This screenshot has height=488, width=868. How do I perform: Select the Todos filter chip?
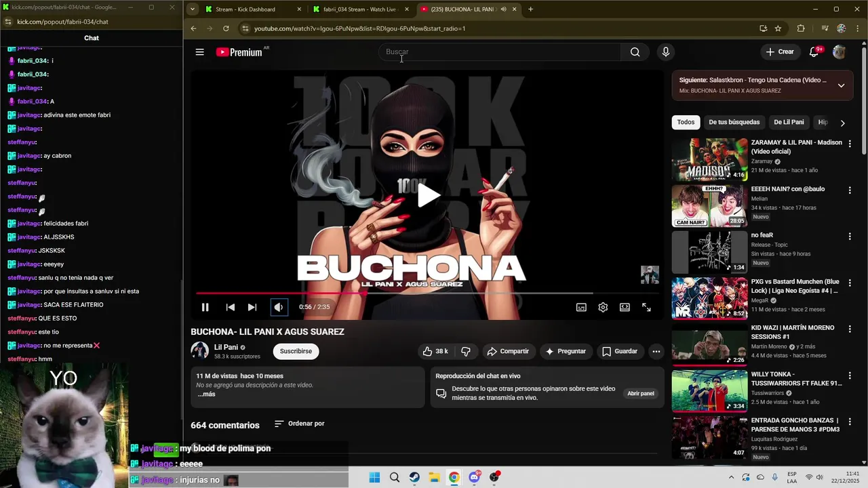click(686, 122)
